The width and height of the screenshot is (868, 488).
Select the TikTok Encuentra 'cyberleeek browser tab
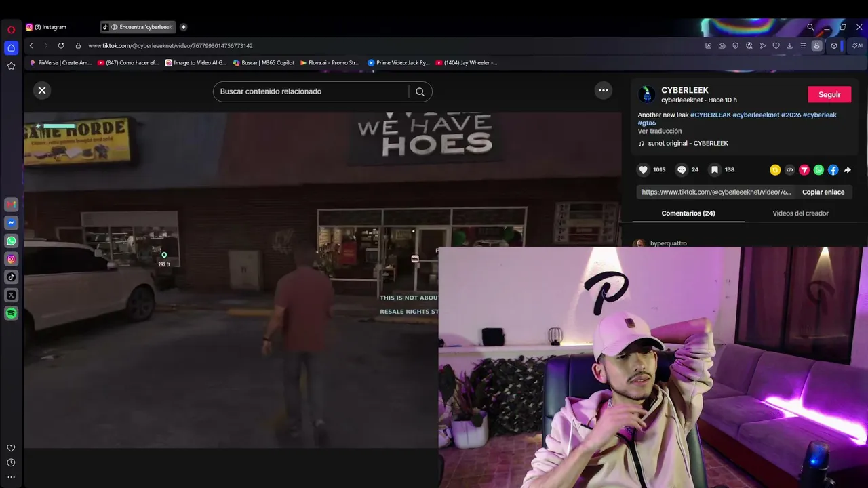tap(142, 27)
